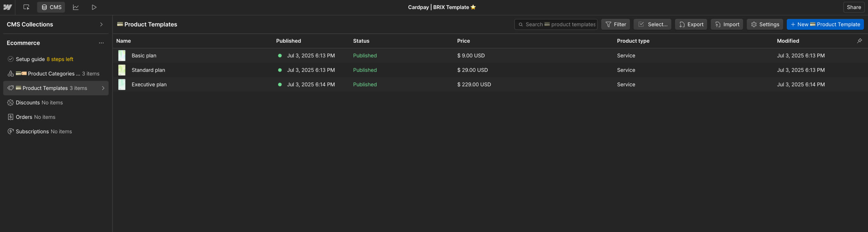Screen dimensions: 868x232
Task: Click the search magnifier icon
Action: tap(521, 24)
